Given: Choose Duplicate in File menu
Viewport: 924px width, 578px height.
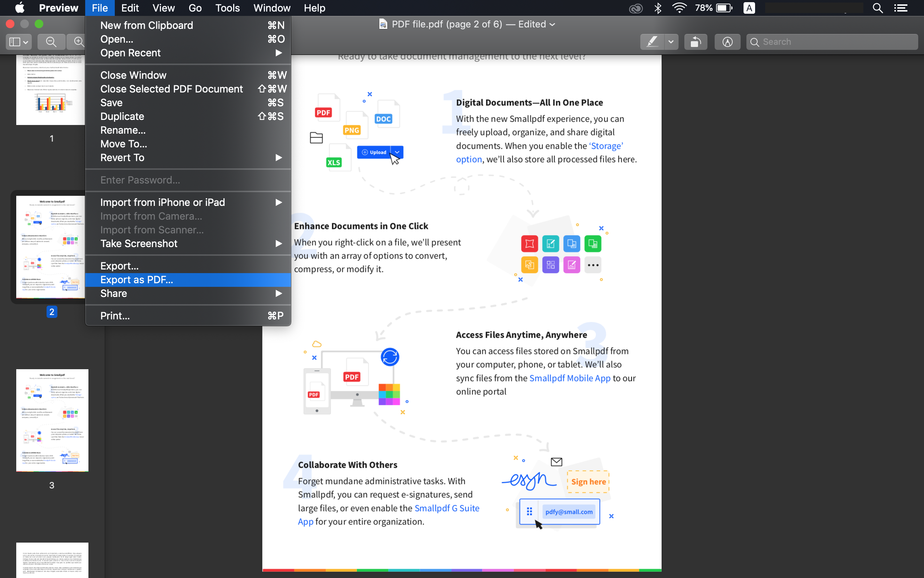Looking at the screenshot, I should tap(188, 116).
